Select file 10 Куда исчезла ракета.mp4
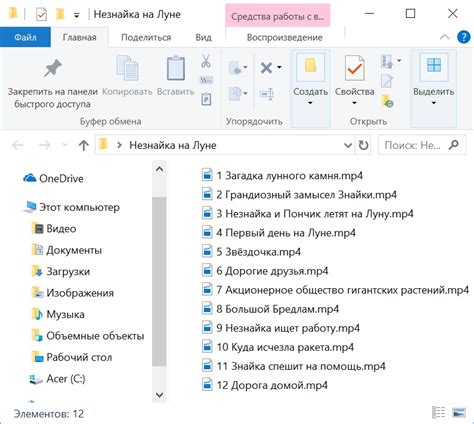This screenshot has height=424, width=474. coord(278,347)
